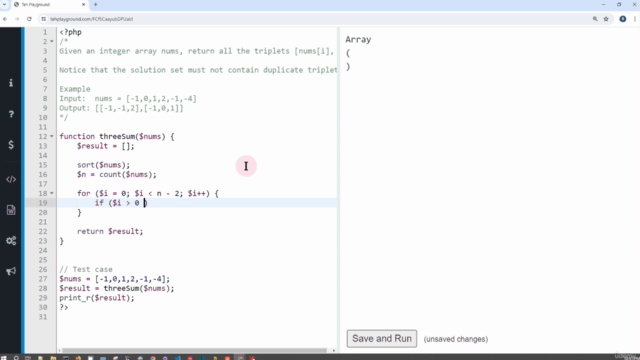Viewport: 640px width, 360px height.
Task: Click the '<?php' opening tag on line 1
Action: point(70,32)
